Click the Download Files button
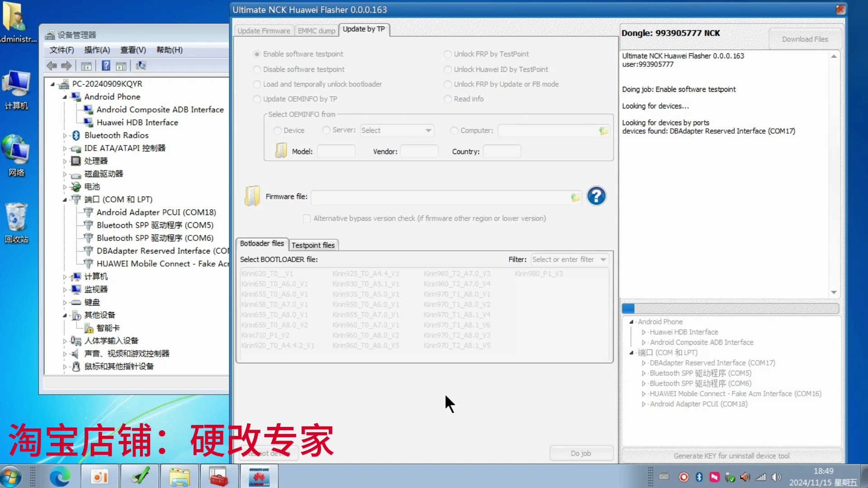The image size is (868, 488). pos(805,39)
